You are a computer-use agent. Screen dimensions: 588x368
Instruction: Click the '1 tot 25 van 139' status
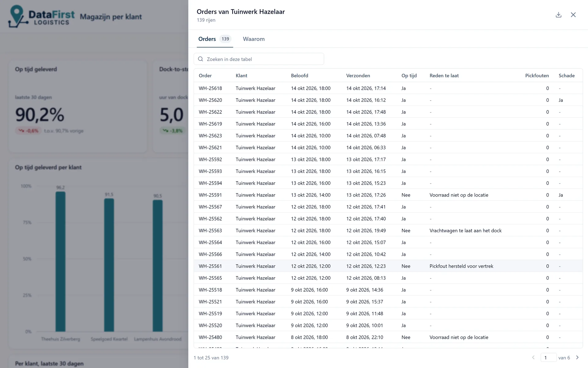click(x=211, y=358)
